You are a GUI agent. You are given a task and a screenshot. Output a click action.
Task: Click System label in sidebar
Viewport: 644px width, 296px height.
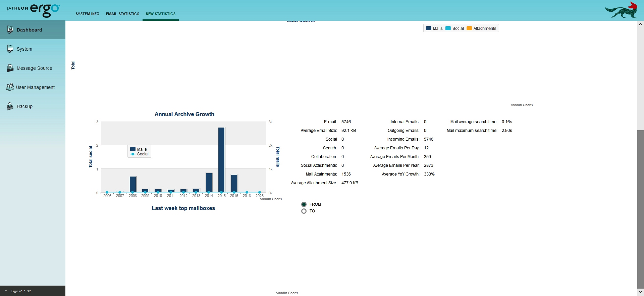24,49
